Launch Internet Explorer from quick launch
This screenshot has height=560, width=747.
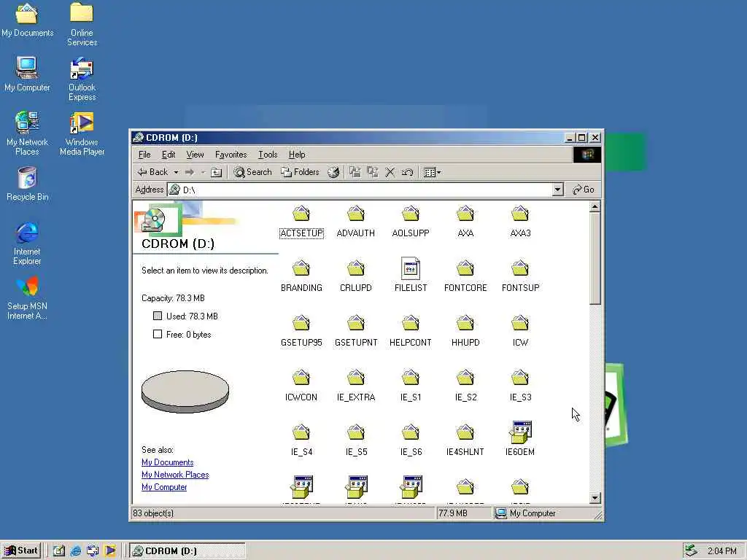[76, 551]
